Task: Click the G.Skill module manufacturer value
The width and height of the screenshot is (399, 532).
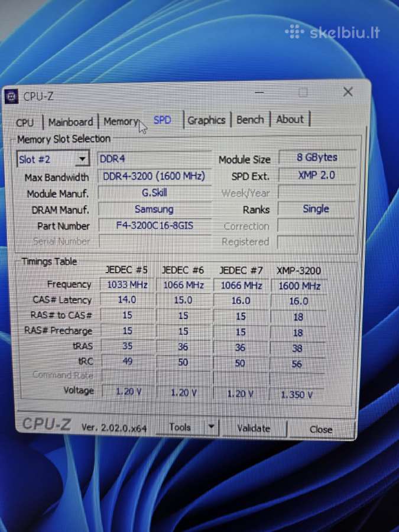Action: point(154,193)
